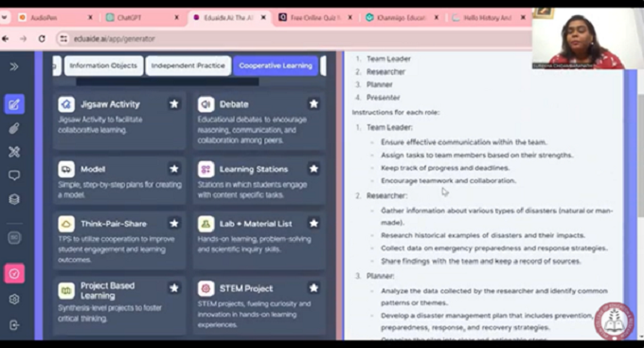The image size is (644, 348).
Task: Close the Hello History browser tab
Action: coord(523,18)
